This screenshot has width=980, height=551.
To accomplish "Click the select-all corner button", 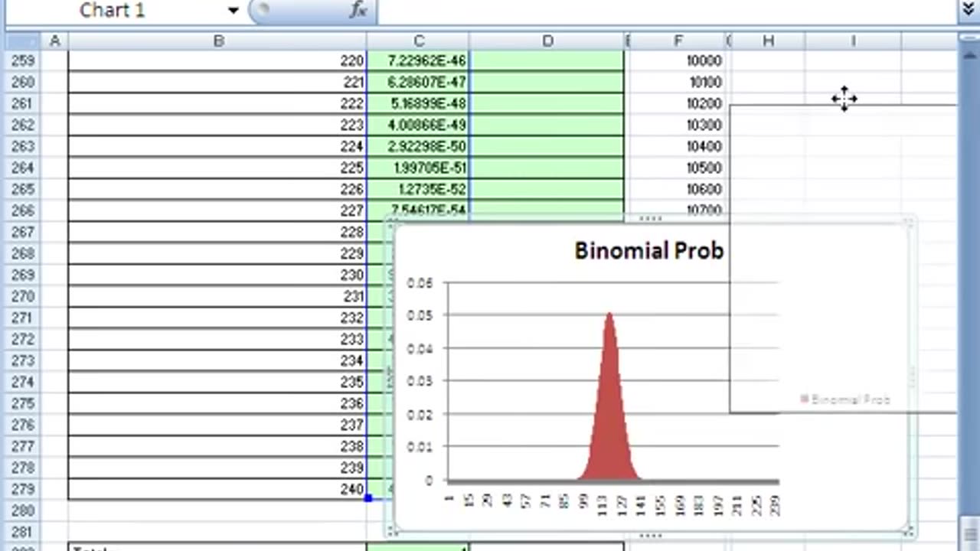I will [x=23, y=41].
